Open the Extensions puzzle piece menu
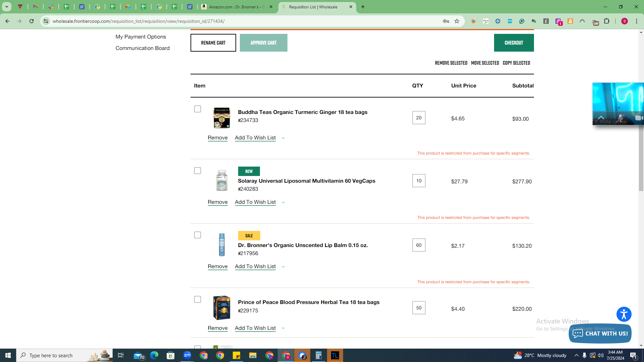644x362 pixels. point(607,21)
